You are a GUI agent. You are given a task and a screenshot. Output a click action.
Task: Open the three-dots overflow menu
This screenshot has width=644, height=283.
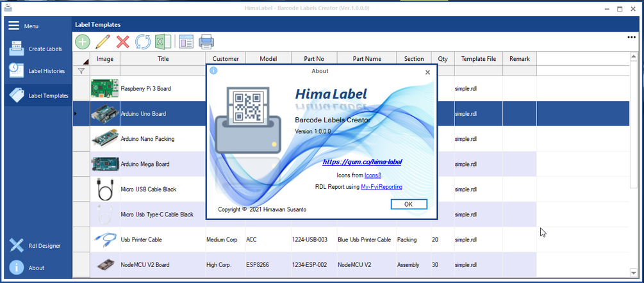(632, 37)
